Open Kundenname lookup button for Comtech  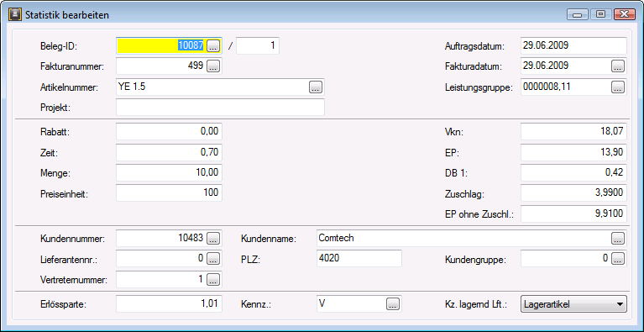point(618,238)
